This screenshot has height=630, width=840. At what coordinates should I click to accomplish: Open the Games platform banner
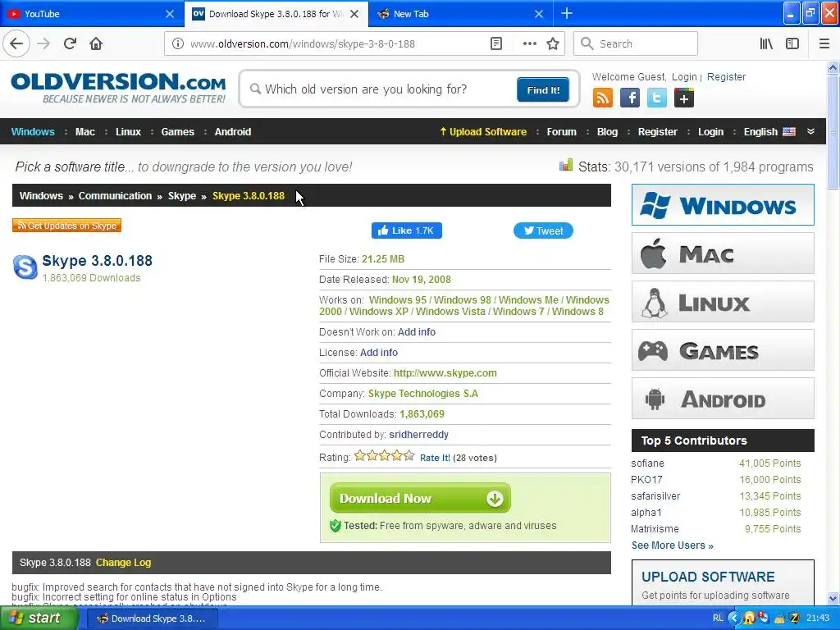(723, 350)
